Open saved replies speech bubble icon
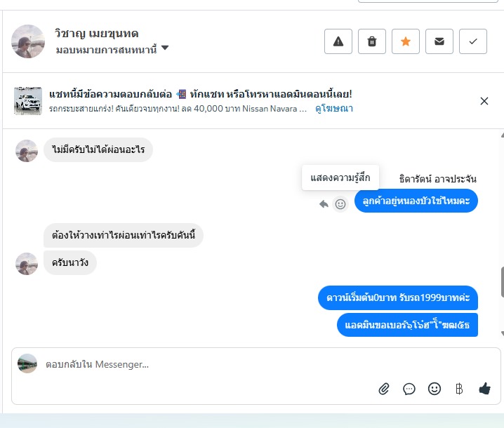Image resolution: width=504 pixels, height=428 pixels. click(x=409, y=388)
